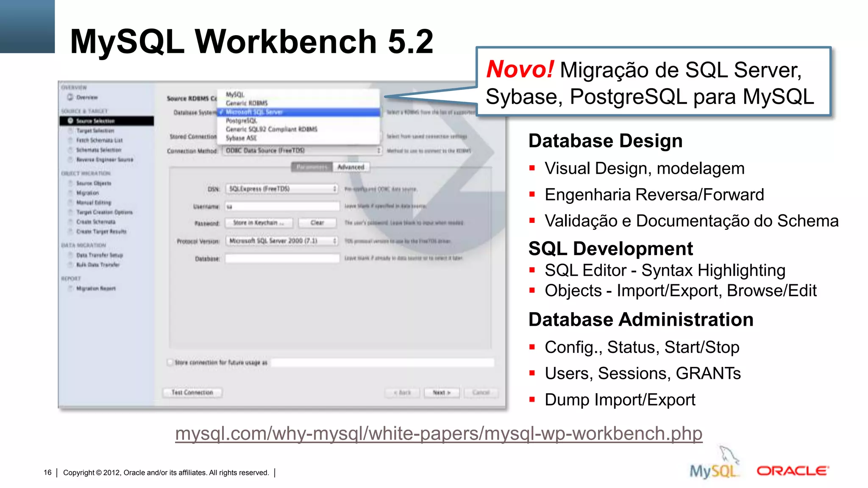
Task: Click the Clear password button
Action: [x=317, y=223]
